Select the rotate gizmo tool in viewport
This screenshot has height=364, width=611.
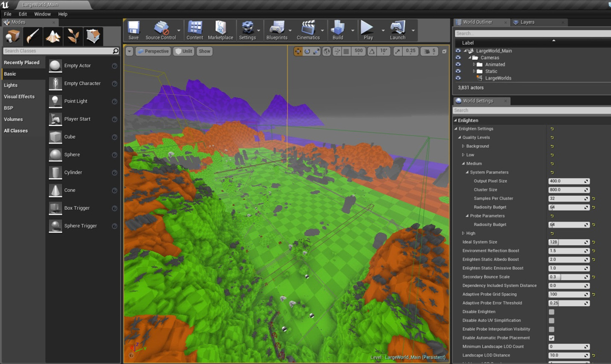(308, 51)
